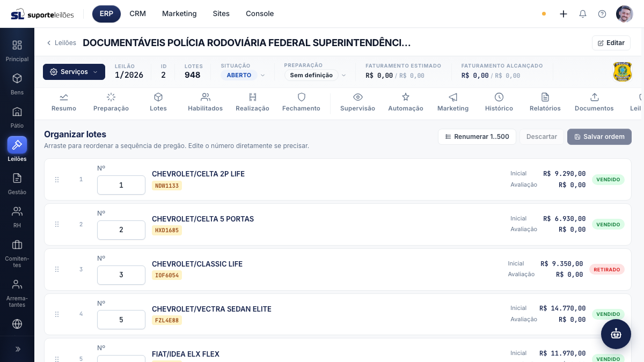644x362 pixels.
Task: Grab the drag handle of the Celta 5 Portas row
Action: coord(57,224)
